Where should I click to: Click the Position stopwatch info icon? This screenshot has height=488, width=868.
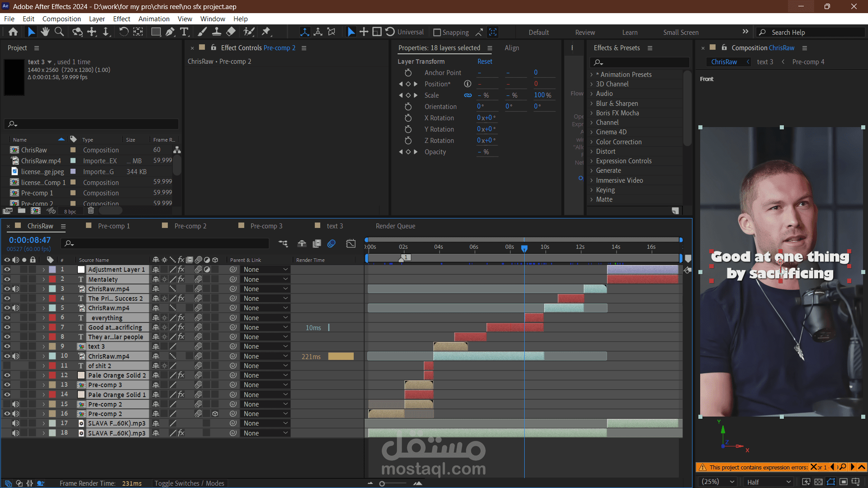pos(468,84)
